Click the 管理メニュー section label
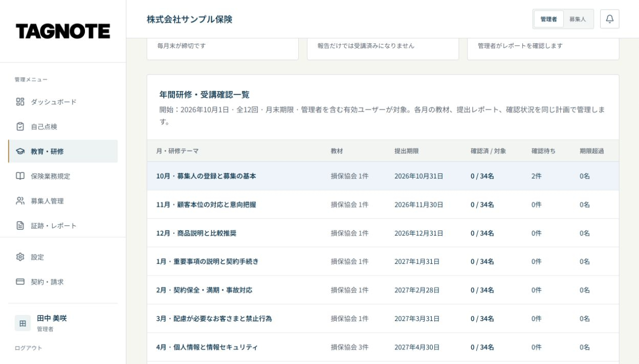 (31, 79)
